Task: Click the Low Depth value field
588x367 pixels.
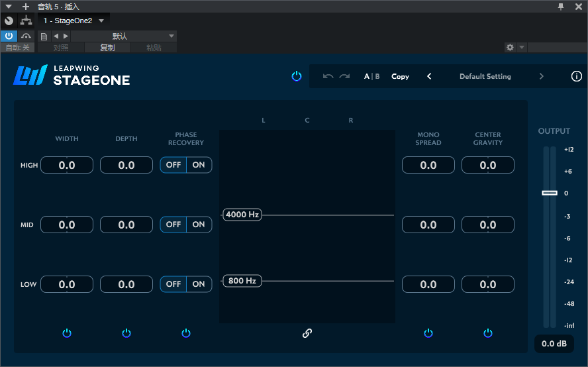Action: [x=126, y=284]
